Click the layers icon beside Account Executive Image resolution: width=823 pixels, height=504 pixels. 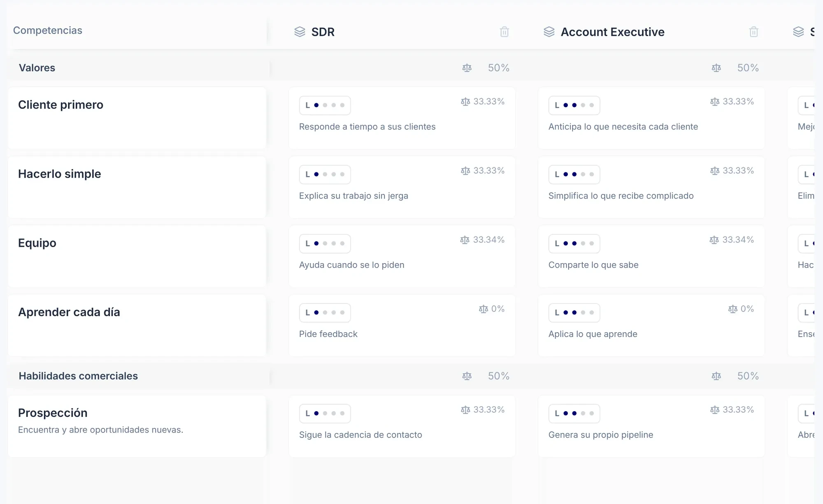pyautogui.click(x=549, y=32)
